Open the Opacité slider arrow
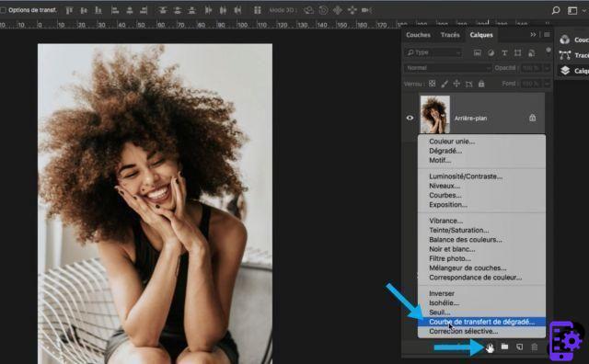Screen dimensions: 589x364 pyautogui.click(x=548, y=68)
